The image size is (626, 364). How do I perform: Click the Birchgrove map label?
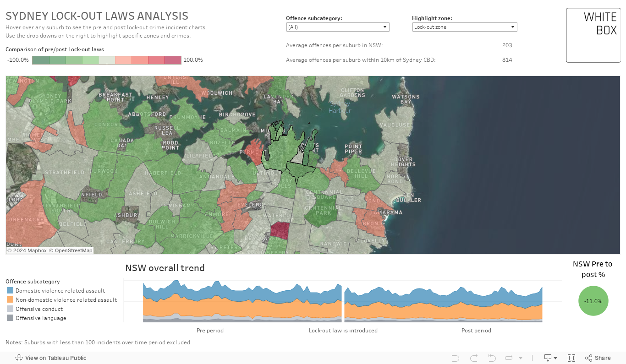tap(237, 114)
